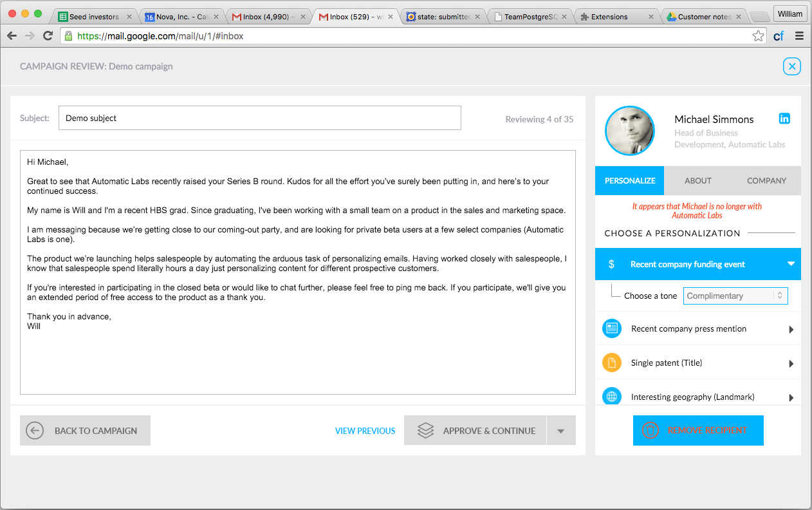Click the dollar sign funding event icon

[611, 264]
